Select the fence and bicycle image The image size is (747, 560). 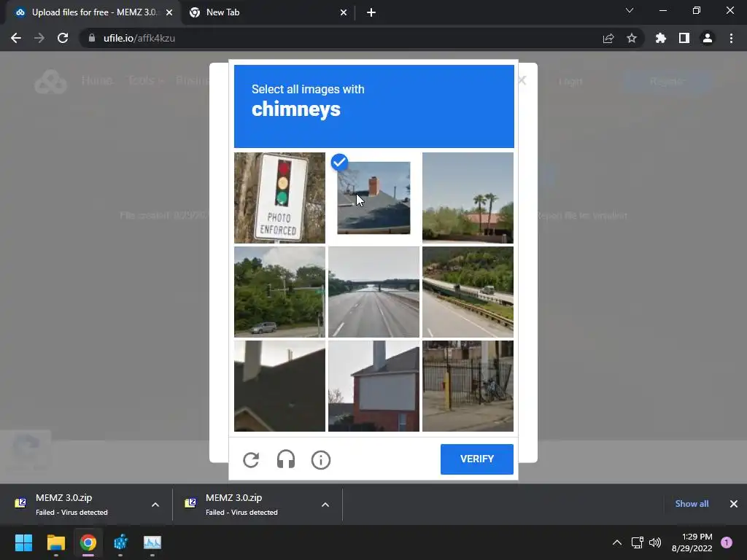click(x=468, y=386)
